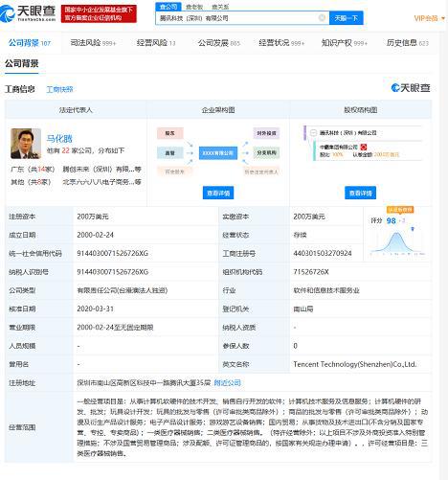Open the 工商快照 link
This screenshot has width=448, height=480.
point(59,89)
